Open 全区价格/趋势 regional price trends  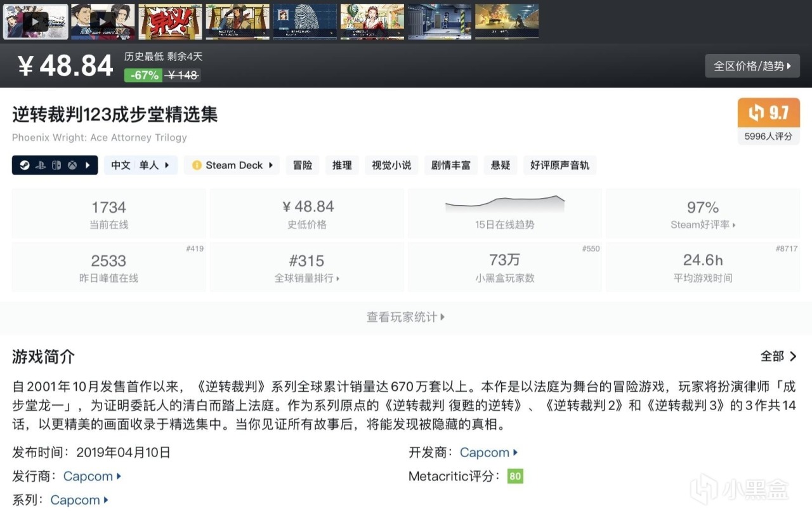(752, 66)
